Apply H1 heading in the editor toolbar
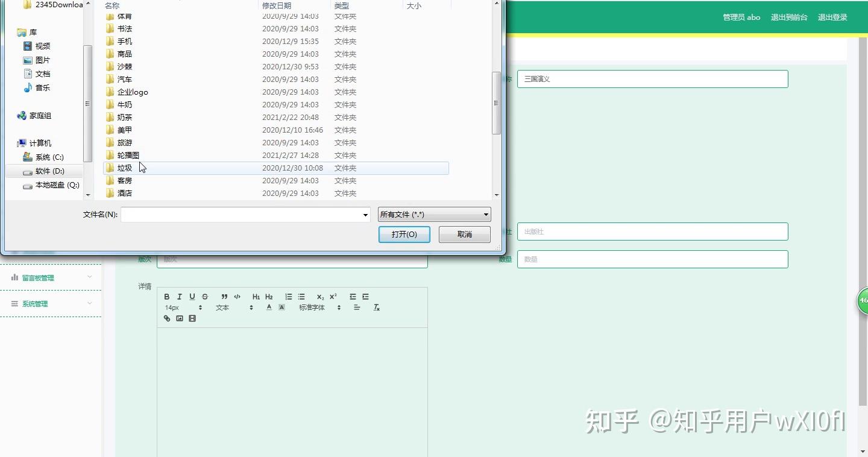The height and width of the screenshot is (457, 868). [x=256, y=296]
